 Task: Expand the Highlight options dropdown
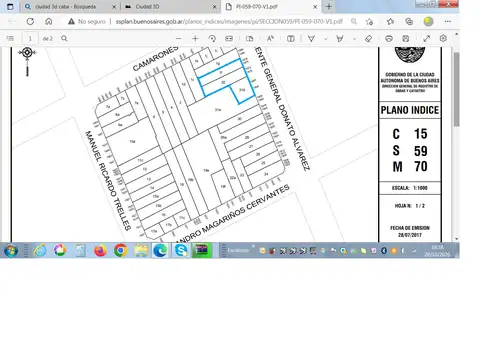coord(354,39)
